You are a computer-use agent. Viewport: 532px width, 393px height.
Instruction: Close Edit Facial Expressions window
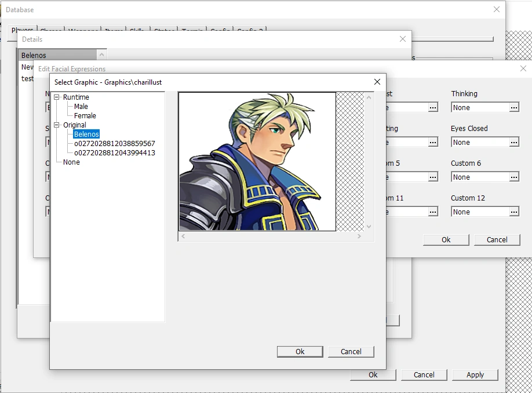pos(523,68)
